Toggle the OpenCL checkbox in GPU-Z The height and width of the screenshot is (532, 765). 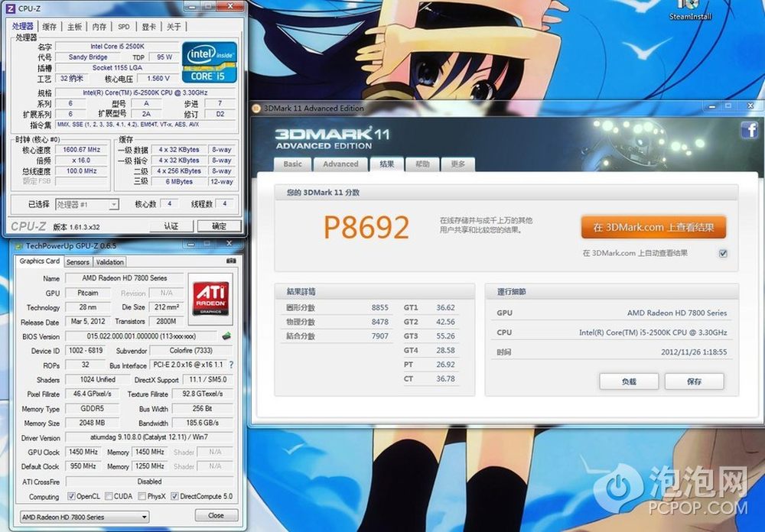coord(71,496)
